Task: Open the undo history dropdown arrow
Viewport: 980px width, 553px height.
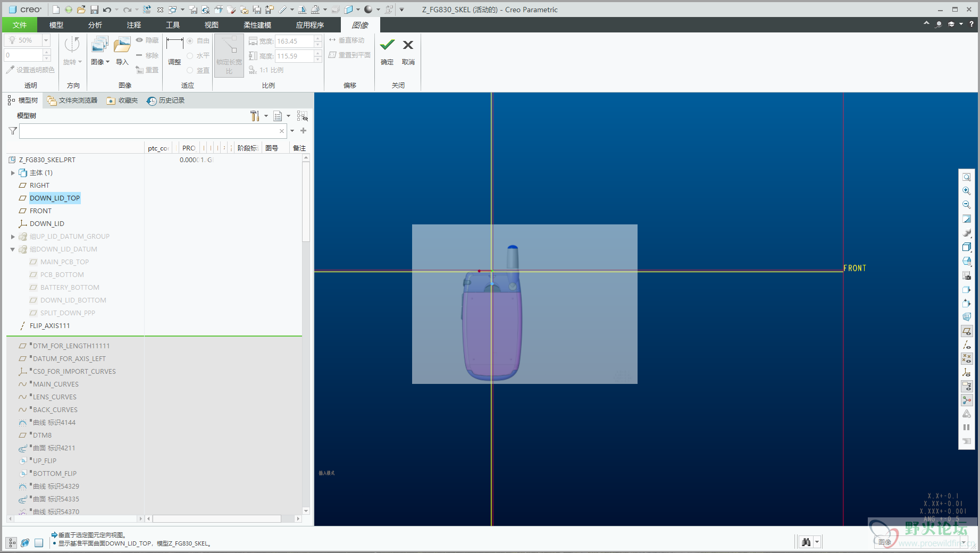Action: click(116, 10)
